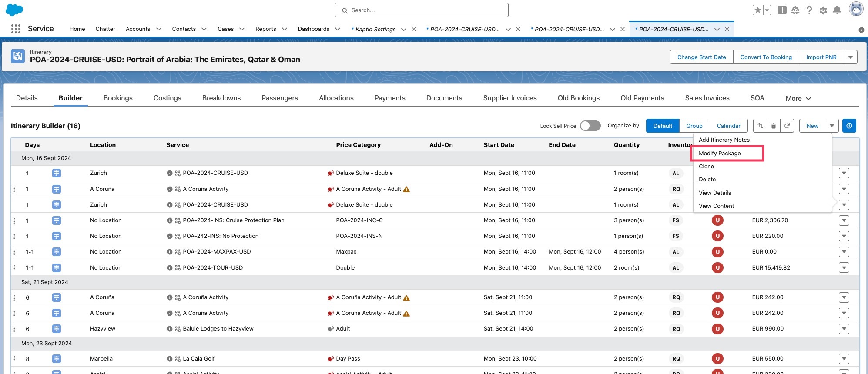Toggle the Lock Sell Price switch
Image resolution: width=868 pixels, height=374 pixels.
point(590,126)
